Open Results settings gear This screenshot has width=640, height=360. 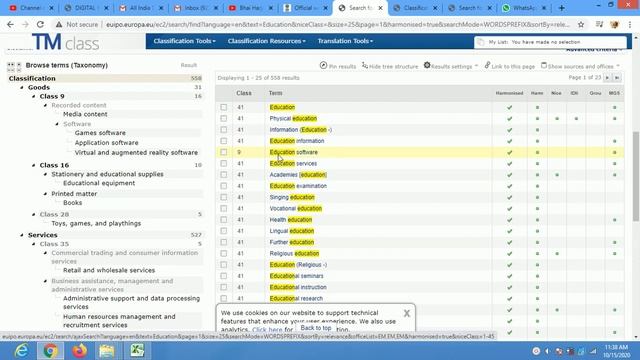(427, 65)
